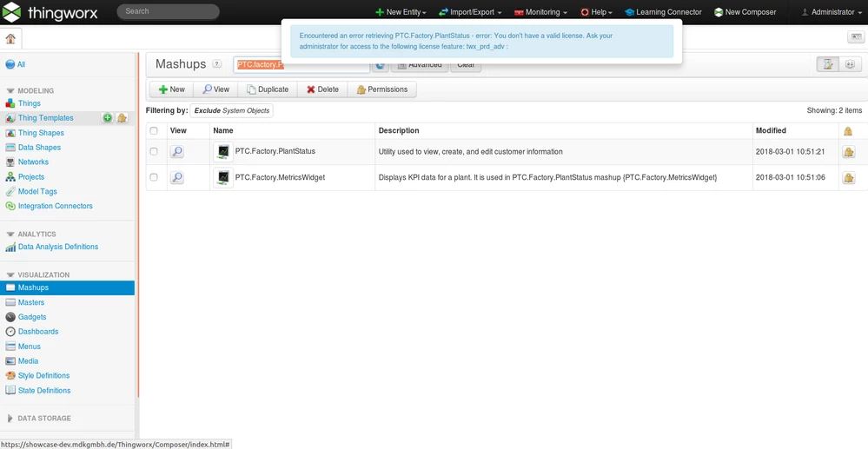
Task: Switch to the list view toggle button
Action: point(827,64)
